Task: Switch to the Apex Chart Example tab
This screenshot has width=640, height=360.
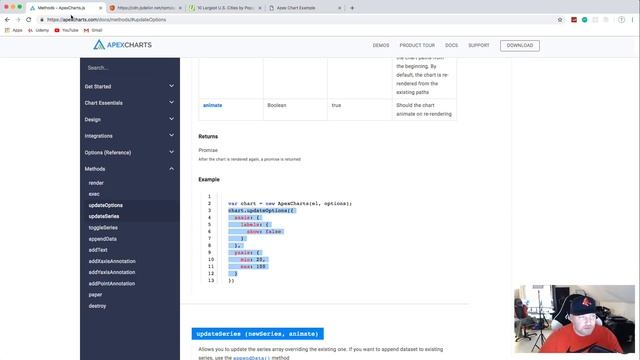Action: click(304, 8)
